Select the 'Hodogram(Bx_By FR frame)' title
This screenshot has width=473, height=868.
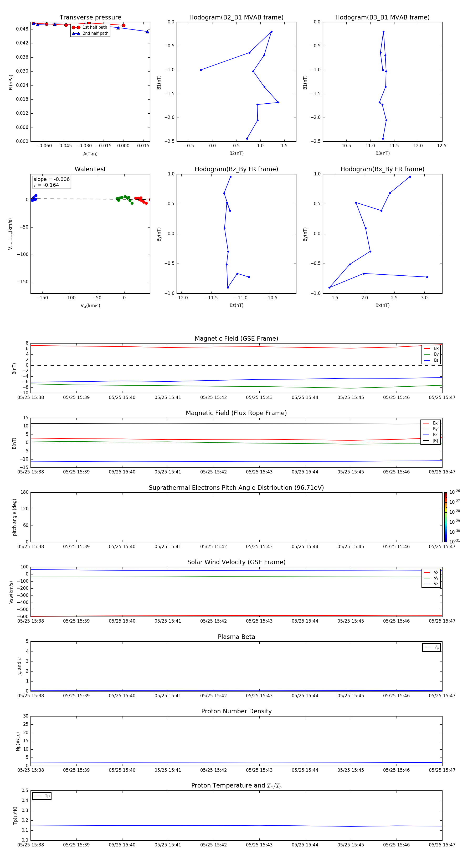382,169
